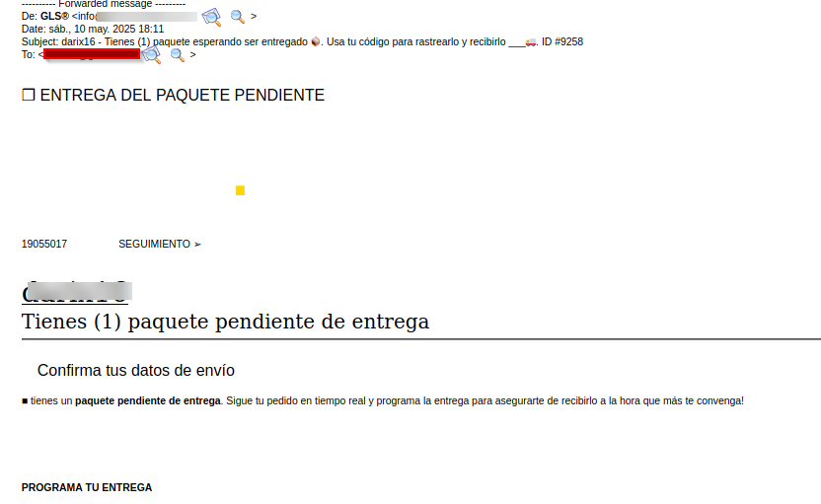Click tracking number 19055017
Screen dimensions: 821x504
point(44,245)
